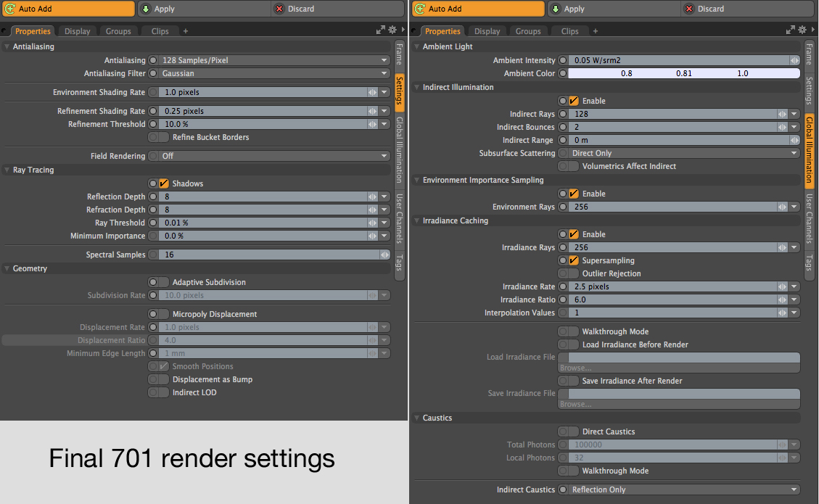This screenshot has height=504, width=819.
Task: Click the Ambient Color value field
Action: pyautogui.click(x=683, y=73)
